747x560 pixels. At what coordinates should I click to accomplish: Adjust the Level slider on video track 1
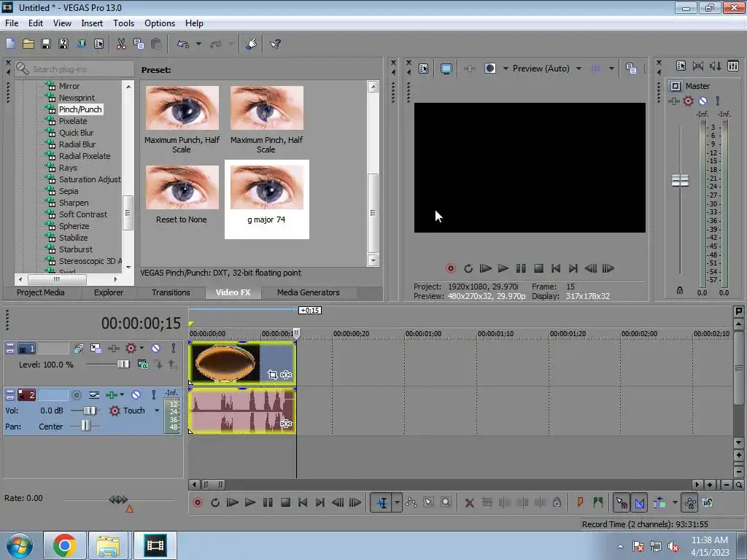pos(123,365)
